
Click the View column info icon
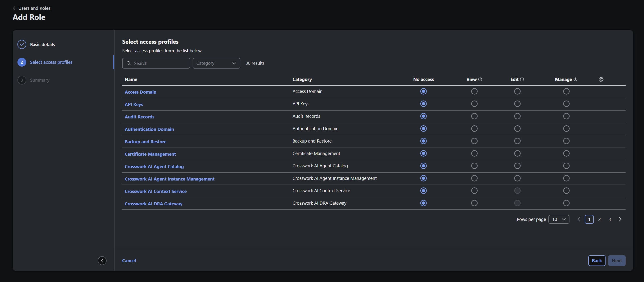coord(480,79)
